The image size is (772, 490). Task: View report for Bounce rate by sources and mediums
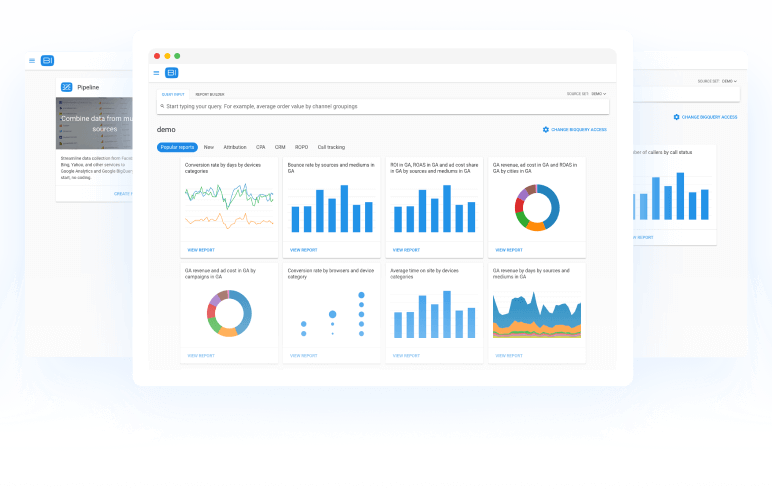coord(304,250)
